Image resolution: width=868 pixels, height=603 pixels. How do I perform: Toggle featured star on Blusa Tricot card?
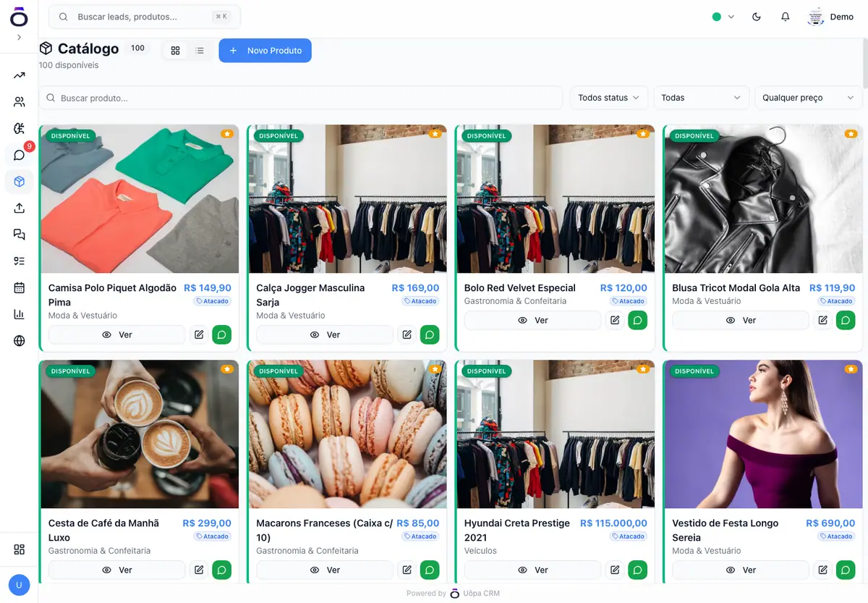tap(851, 134)
